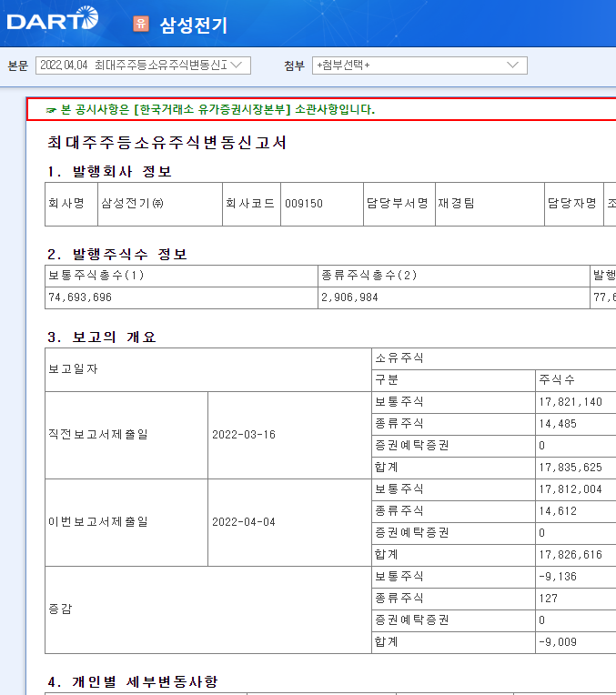The height and width of the screenshot is (695, 616).
Task: Click the 구분 column header
Action: (x=453, y=380)
